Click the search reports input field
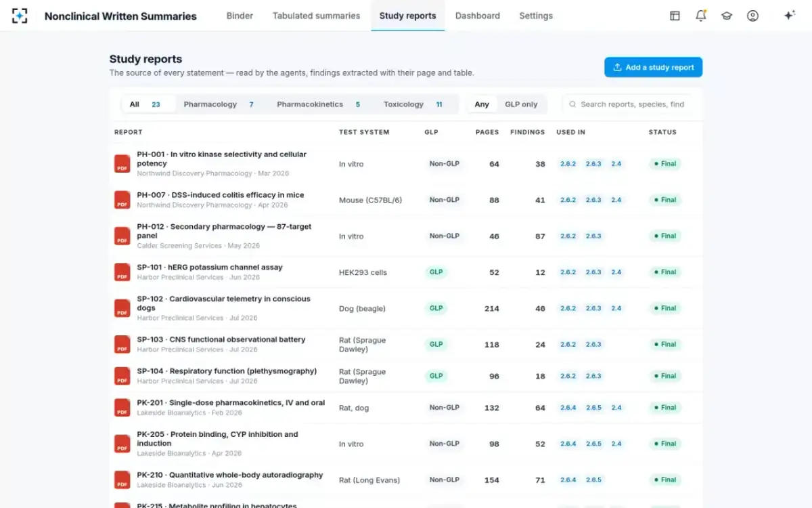Image resolution: width=812 pixels, height=508 pixels. tap(631, 104)
